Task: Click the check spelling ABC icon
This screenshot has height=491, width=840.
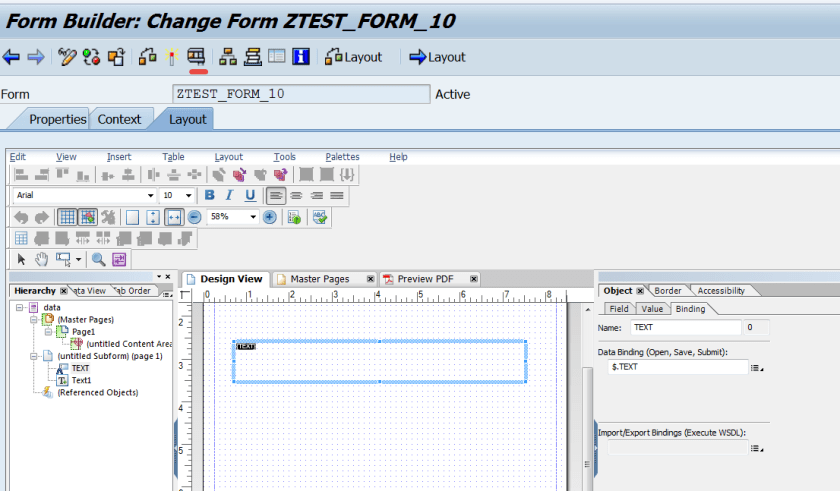Action: point(320,217)
